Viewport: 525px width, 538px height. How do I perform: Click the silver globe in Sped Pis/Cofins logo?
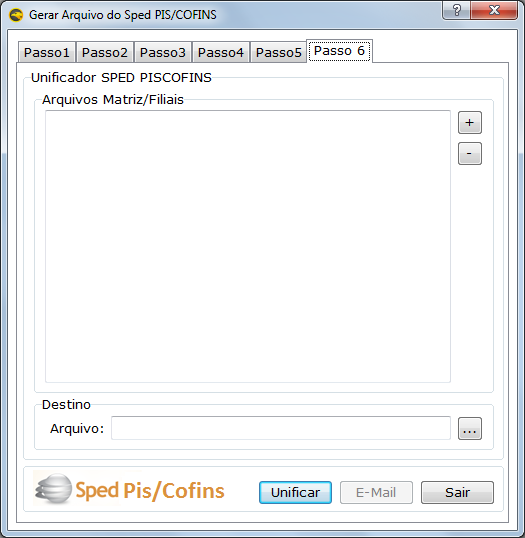point(54,488)
